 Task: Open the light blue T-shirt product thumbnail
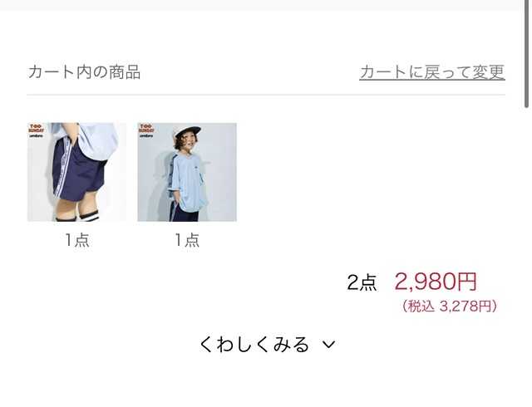[187, 172]
